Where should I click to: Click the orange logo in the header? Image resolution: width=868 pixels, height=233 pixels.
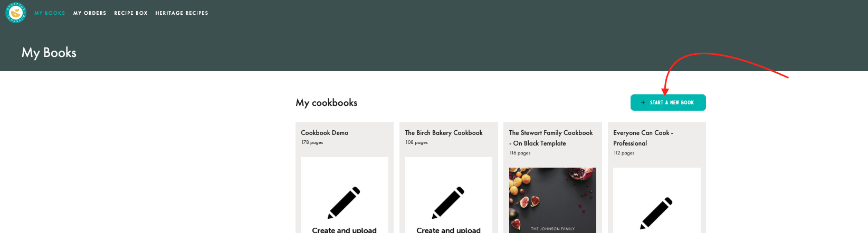15,13
